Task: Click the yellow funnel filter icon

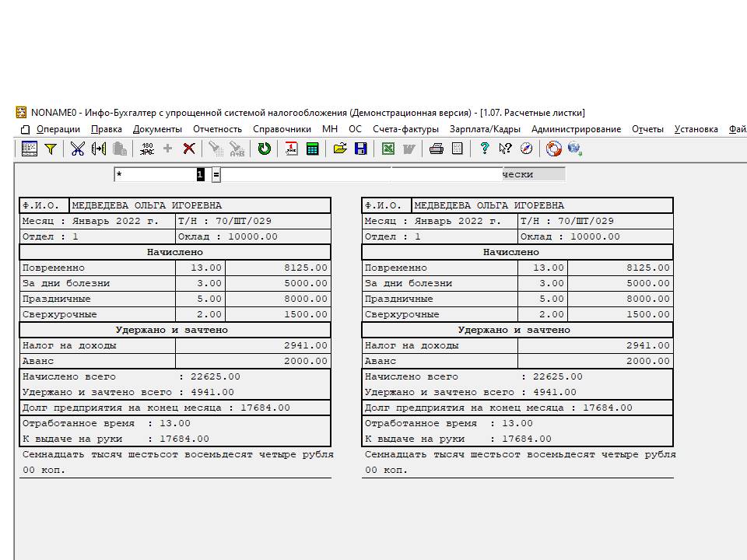Action: [51, 149]
